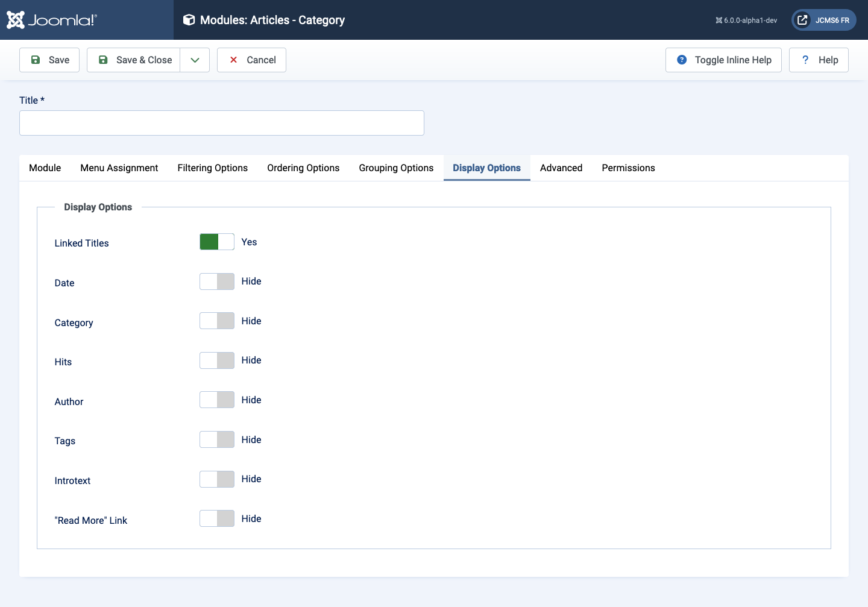Cancel editing the module
Screen dimensions: 868x607
pyautogui.click(x=251, y=60)
